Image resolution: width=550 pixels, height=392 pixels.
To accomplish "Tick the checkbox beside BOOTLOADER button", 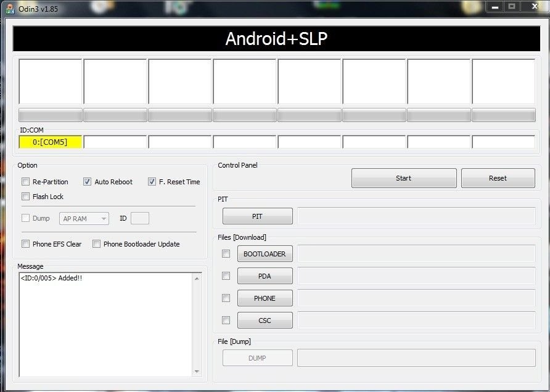I will [x=226, y=253].
